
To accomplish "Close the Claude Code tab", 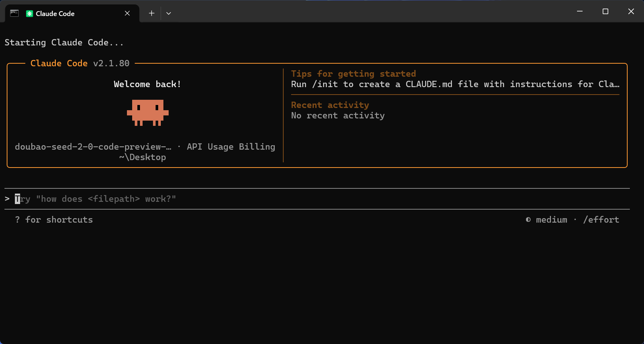I will tap(127, 13).
